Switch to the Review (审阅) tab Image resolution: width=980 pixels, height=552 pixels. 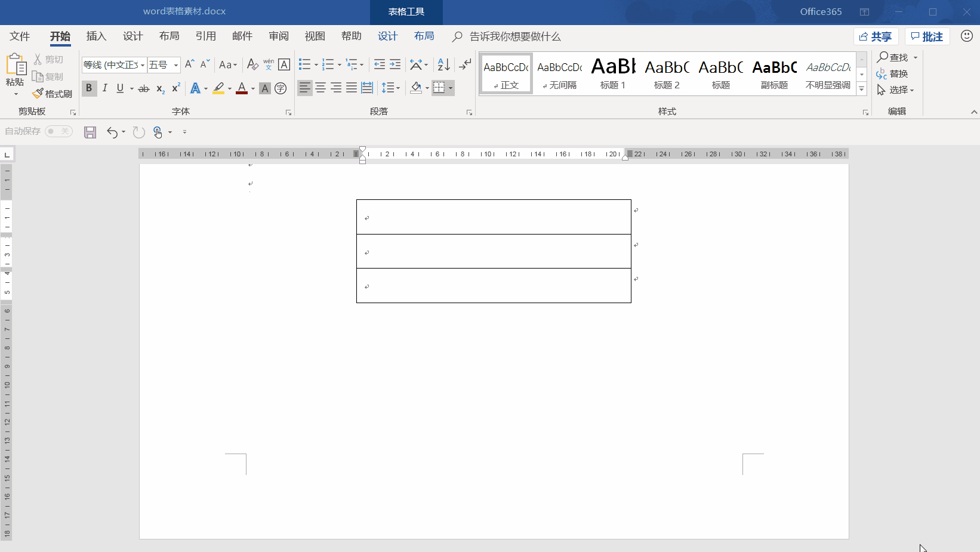(279, 36)
